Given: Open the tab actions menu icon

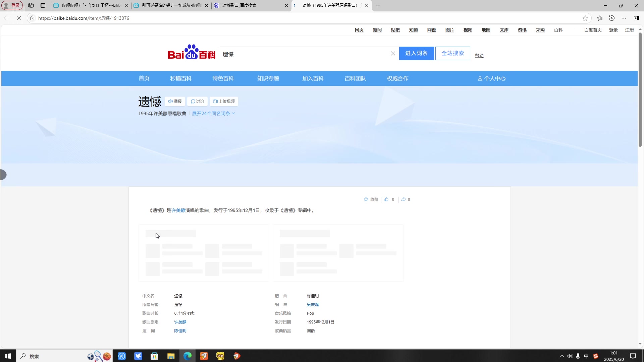Looking at the screenshot, I should coord(43,5).
